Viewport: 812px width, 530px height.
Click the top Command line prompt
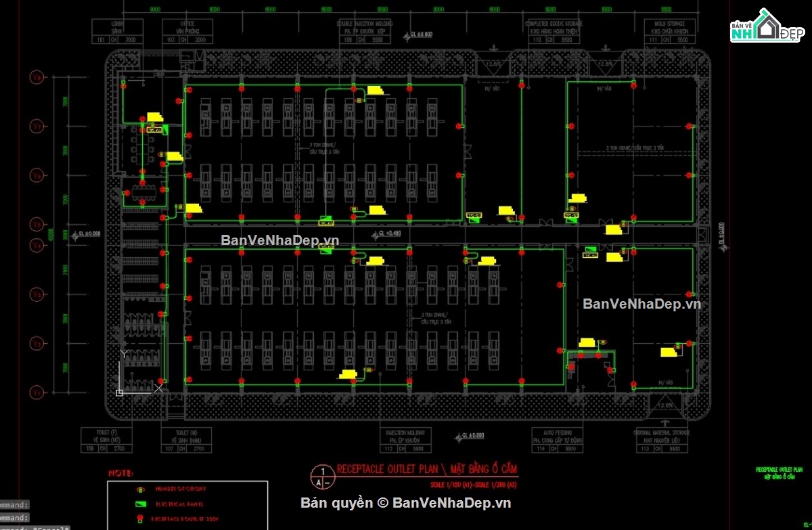[15, 505]
